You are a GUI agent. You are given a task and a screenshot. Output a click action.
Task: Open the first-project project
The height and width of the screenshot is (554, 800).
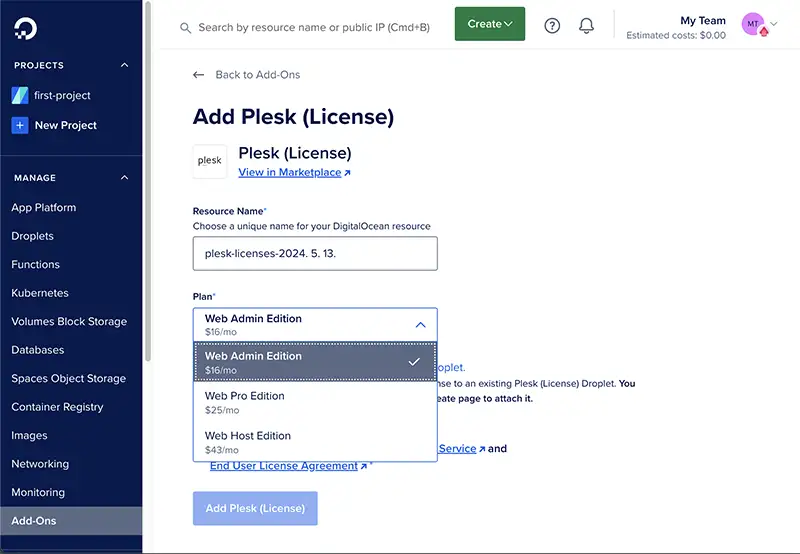[62, 95]
